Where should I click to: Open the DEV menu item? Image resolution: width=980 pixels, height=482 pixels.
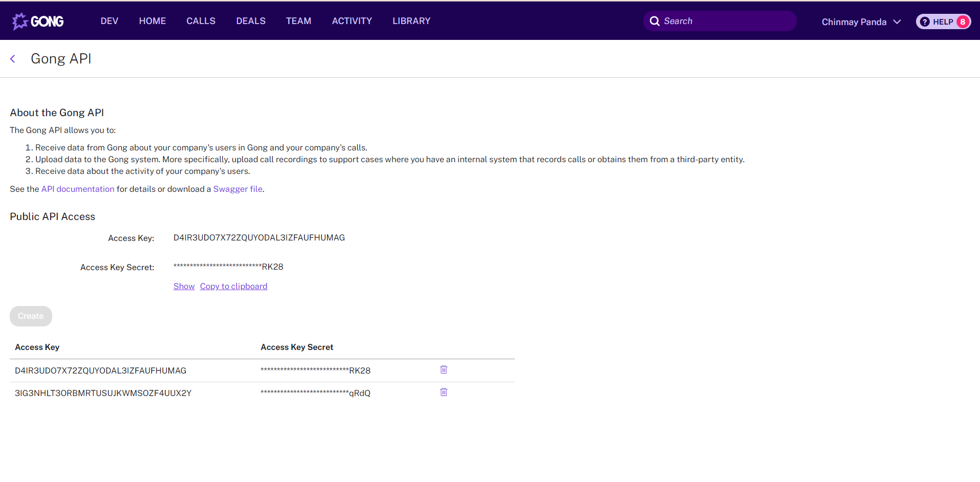click(110, 21)
